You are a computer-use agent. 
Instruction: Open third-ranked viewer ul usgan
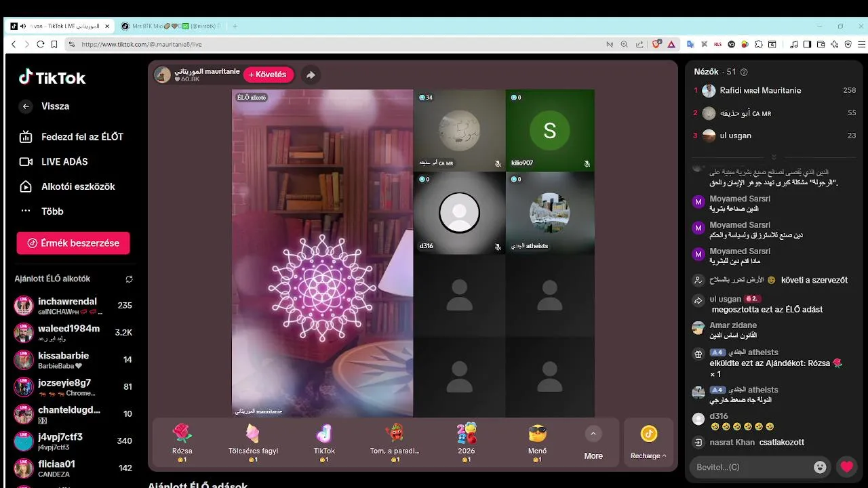tap(775, 136)
